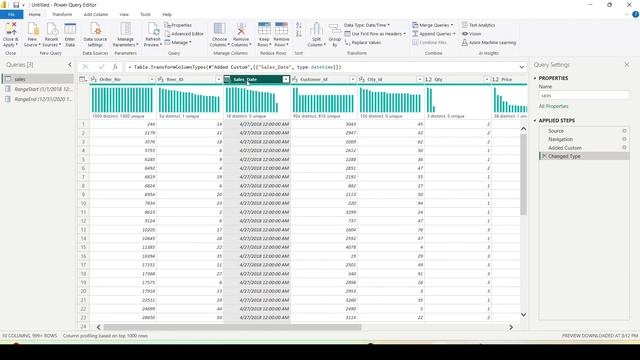Select the RangeEnd parameter query

coord(38,99)
